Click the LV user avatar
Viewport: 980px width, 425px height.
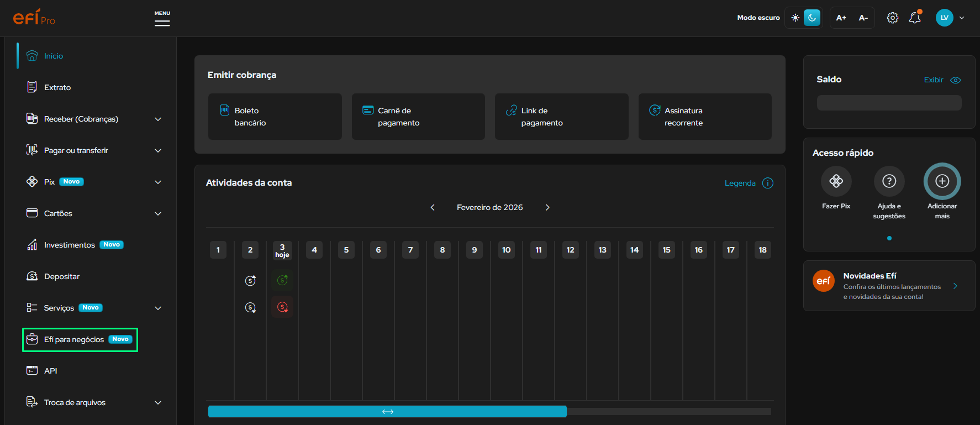[944, 18]
